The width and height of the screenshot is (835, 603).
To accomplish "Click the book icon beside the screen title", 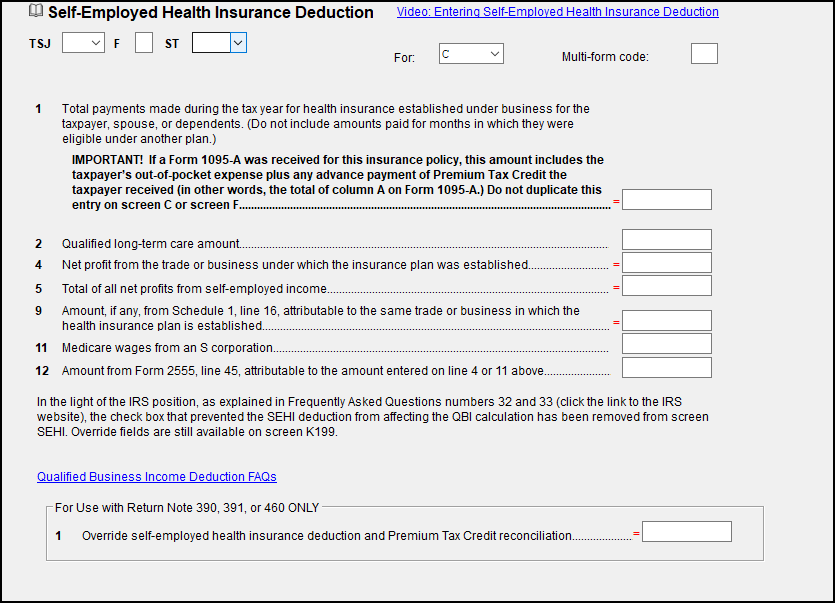I will pos(36,11).
